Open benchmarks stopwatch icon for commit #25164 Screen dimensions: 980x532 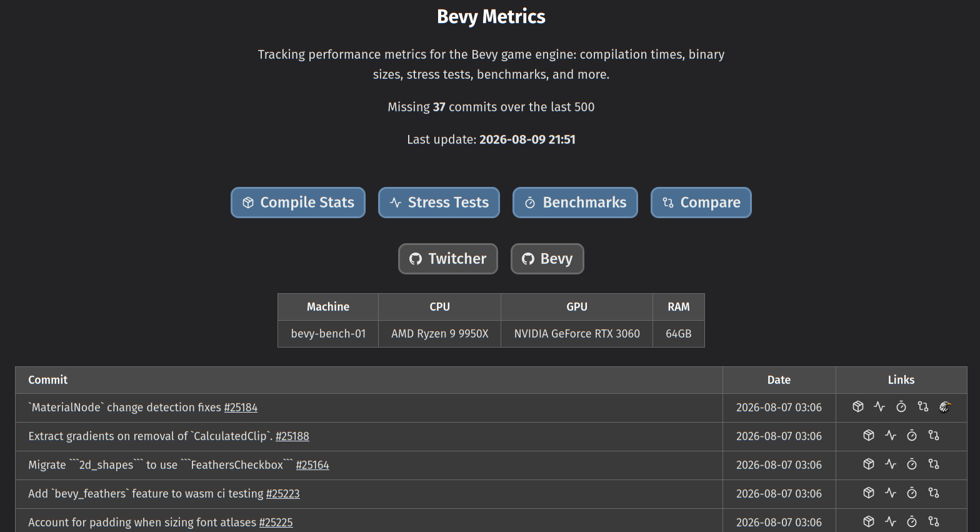coord(912,464)
